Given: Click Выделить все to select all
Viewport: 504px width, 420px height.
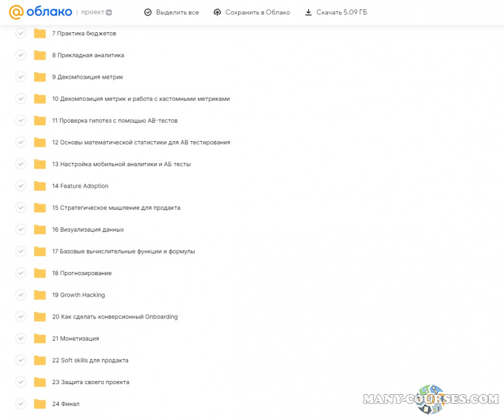Looking at the screenshot, I should click(171, 12).
